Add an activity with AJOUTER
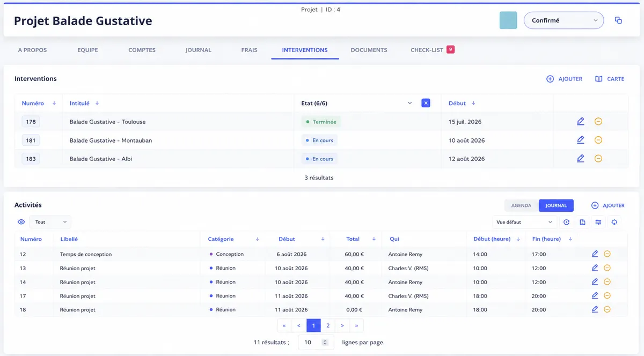Screen dimensions: 644x356 tap(608, 205)
